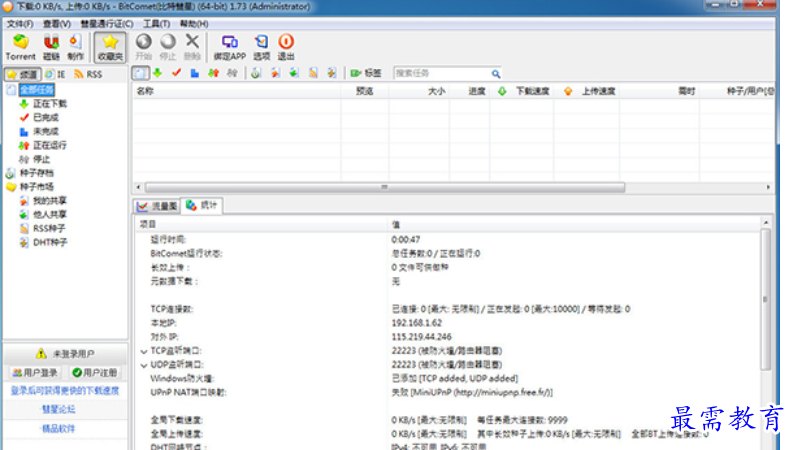792x450 pixels.
Task: Click the DHT torrents lightning filter icon
Action: pyautogui.click(x=332, y=73)
